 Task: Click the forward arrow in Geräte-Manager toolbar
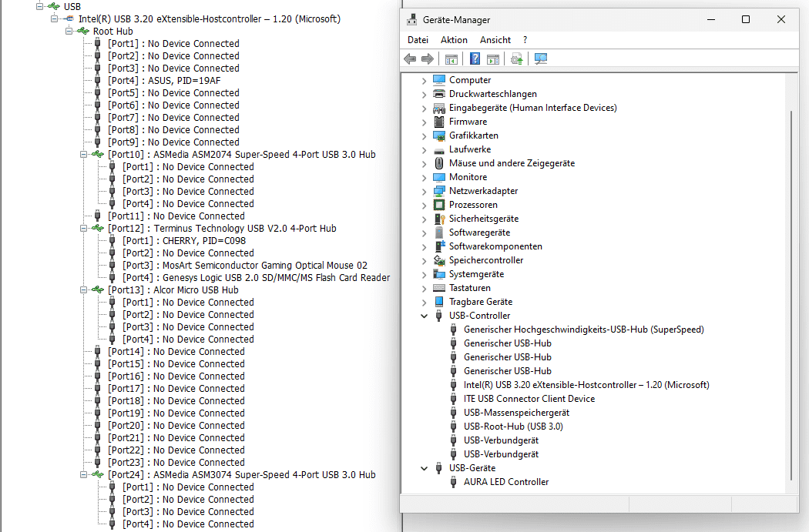tap(427, 59)
